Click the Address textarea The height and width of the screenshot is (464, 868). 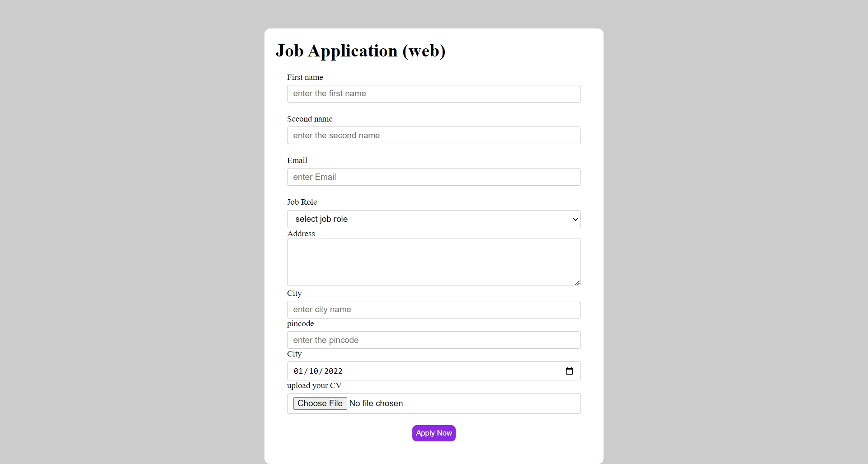click(434, 262)
